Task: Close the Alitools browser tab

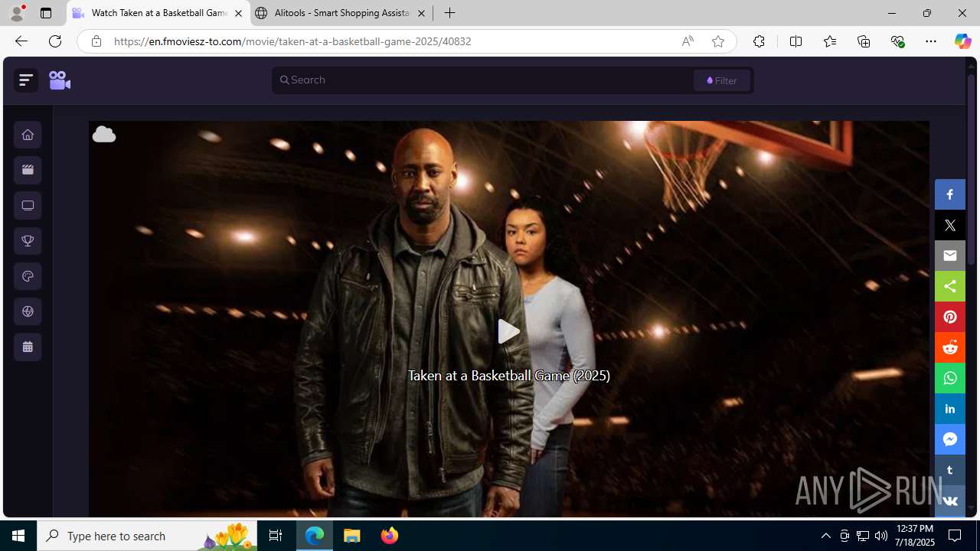Action: 421,13
